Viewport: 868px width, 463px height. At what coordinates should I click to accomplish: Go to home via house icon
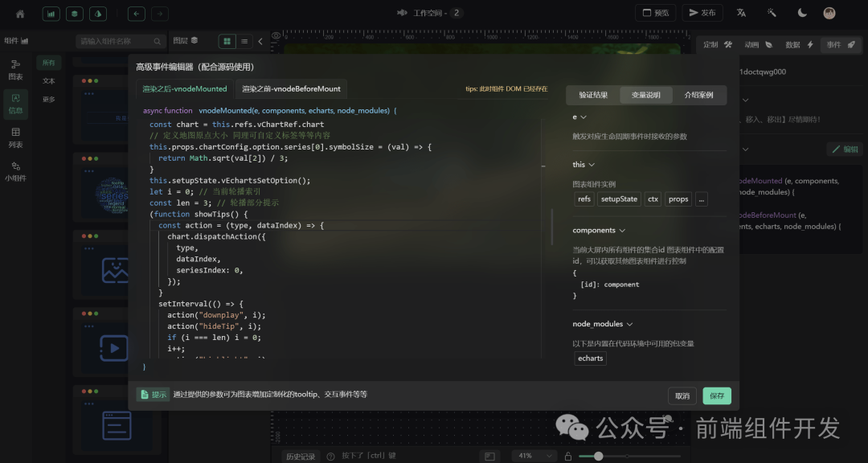click(20, 14)
